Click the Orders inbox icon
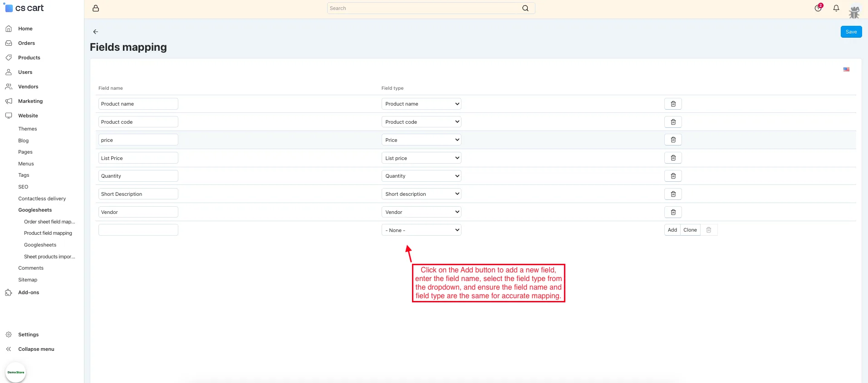Viewport: 868px width, 383px height. [x=9, y=43]
